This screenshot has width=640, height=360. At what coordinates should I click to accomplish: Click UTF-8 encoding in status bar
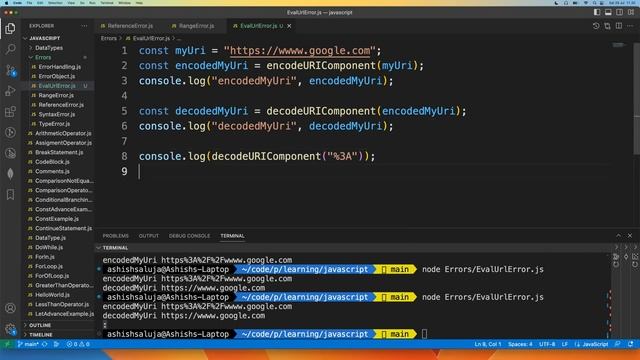(x=547, y=344)
